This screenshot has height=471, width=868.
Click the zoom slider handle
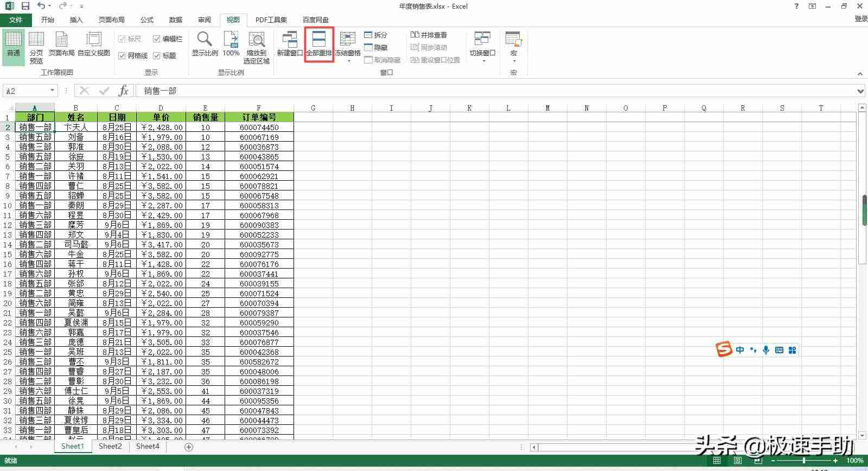point(805,461)
